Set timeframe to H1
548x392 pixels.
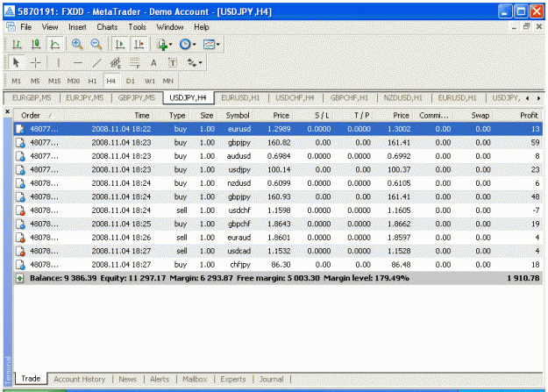[92, 82]
